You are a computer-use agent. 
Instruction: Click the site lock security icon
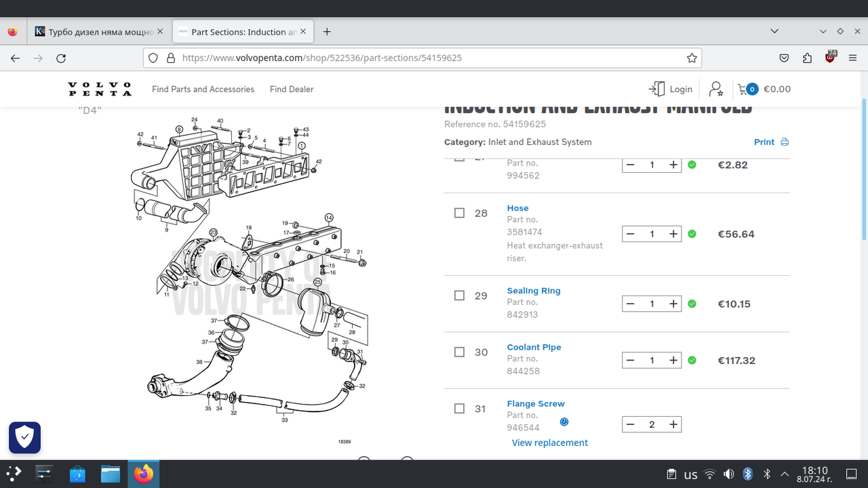pyautogui.click(x=171, y=58)
